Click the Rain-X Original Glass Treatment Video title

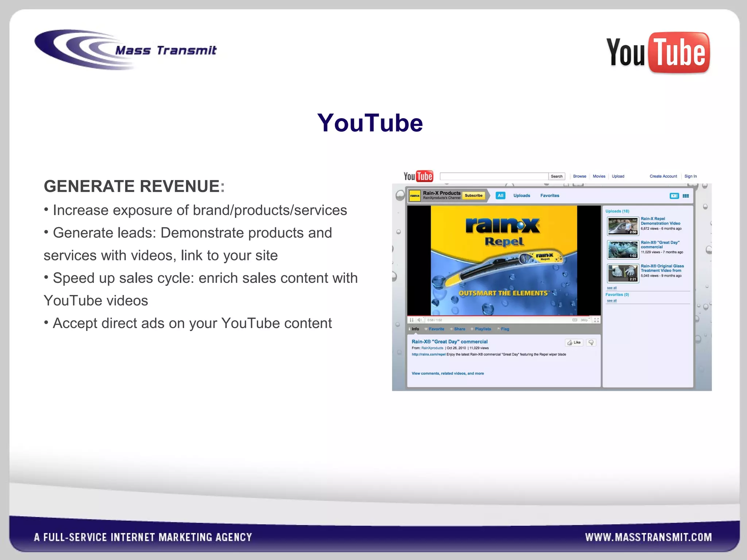click(x=662, y=268)
